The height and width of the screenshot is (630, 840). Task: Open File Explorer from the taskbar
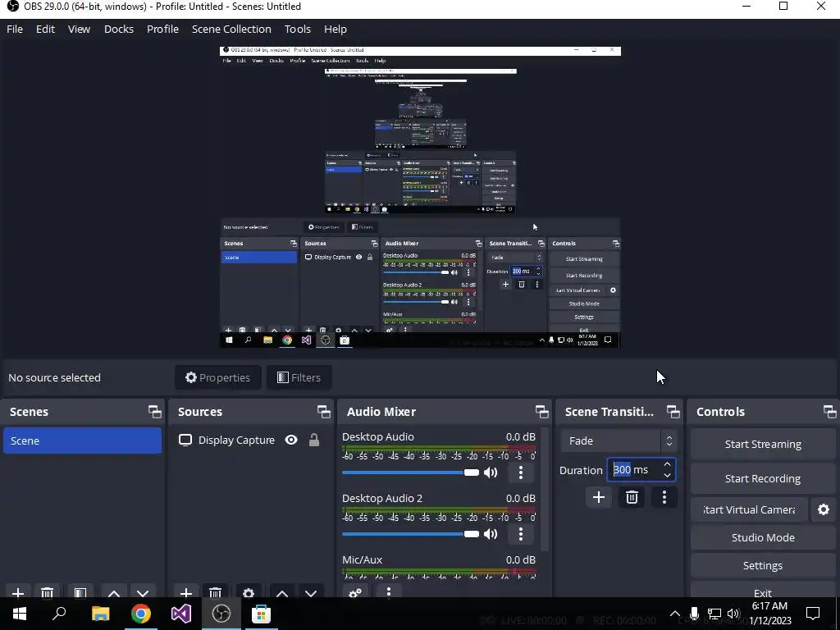pos(100,614)
